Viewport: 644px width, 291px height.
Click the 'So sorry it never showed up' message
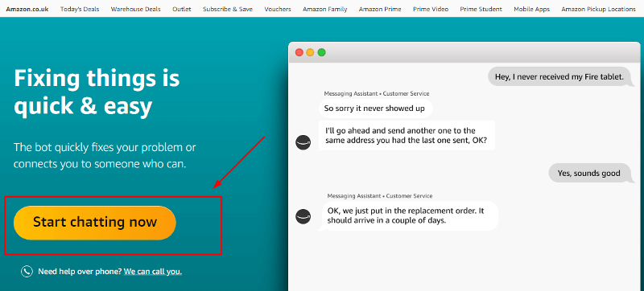(x=376, y=109)
